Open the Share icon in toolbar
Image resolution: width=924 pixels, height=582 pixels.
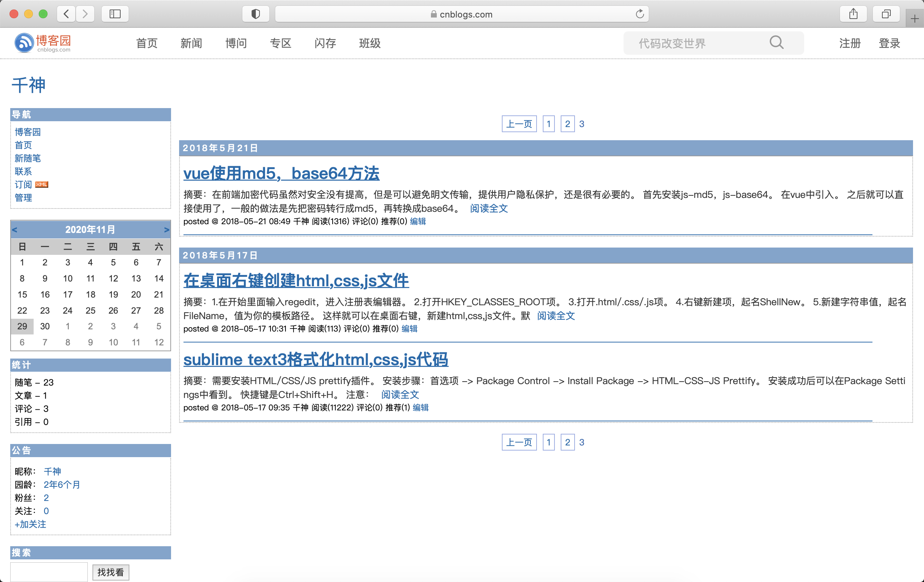click(853, 14)
